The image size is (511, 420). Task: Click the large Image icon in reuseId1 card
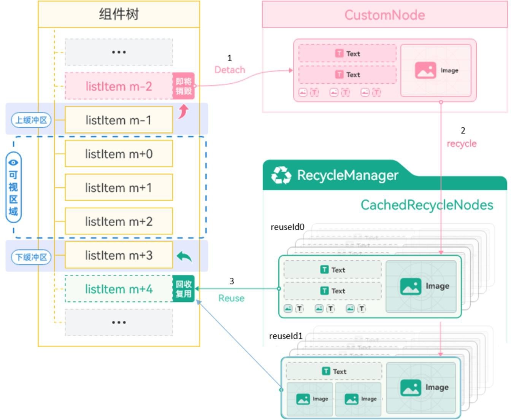tap(410, 388)
